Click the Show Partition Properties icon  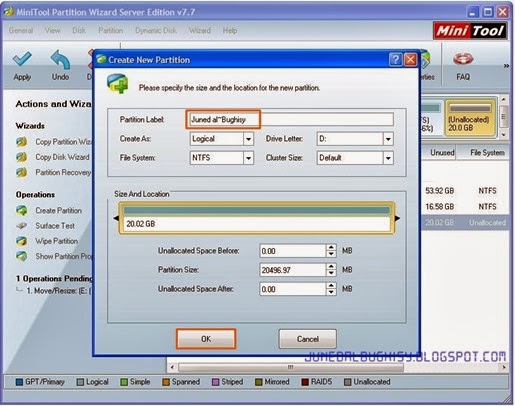tap(22, 256)
